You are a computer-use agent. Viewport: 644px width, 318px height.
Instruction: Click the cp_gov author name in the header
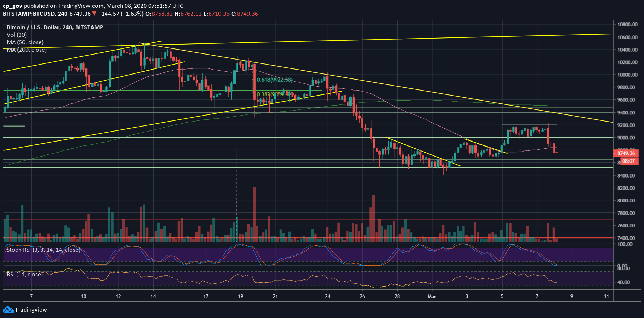(13, 6)
